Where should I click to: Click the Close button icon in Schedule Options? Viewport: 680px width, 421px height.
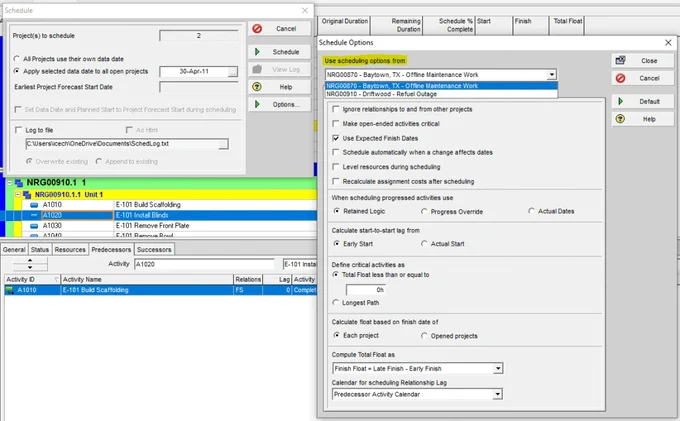[x=621, y=60]
